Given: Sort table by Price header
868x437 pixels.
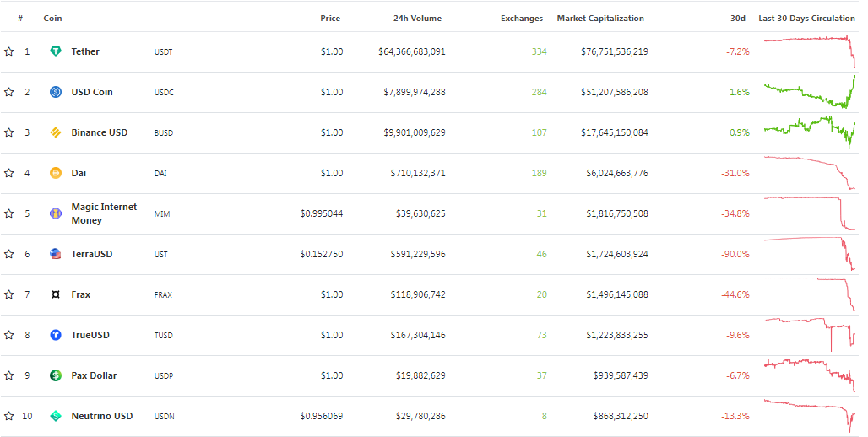Looking at the screenshot, I should (330, 19).
